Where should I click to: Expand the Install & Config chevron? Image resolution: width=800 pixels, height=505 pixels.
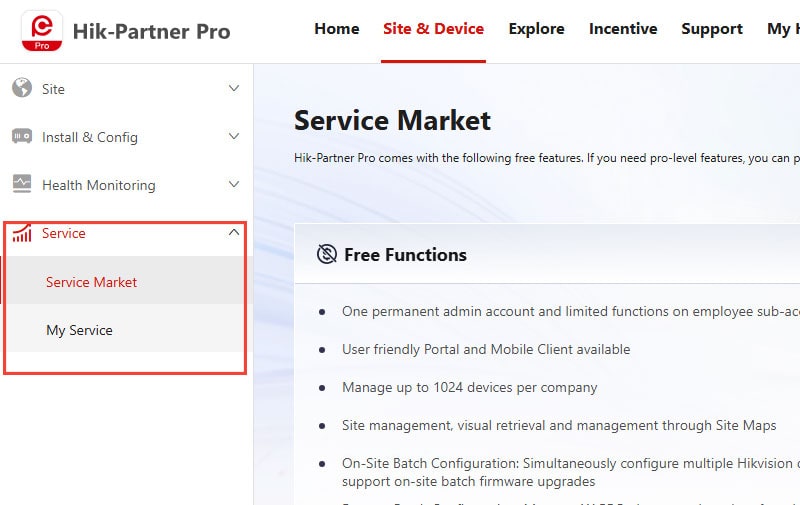[234, 136]
